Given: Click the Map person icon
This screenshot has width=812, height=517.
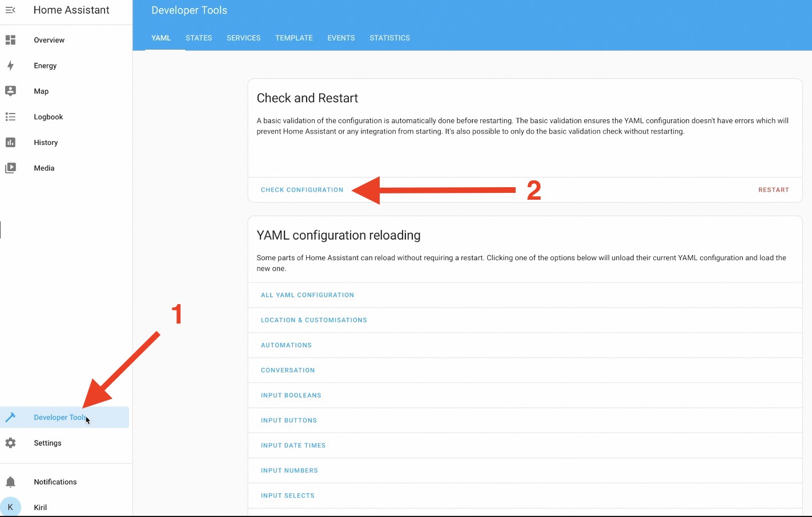Looking at the screenshot, I should click(10, 91).
